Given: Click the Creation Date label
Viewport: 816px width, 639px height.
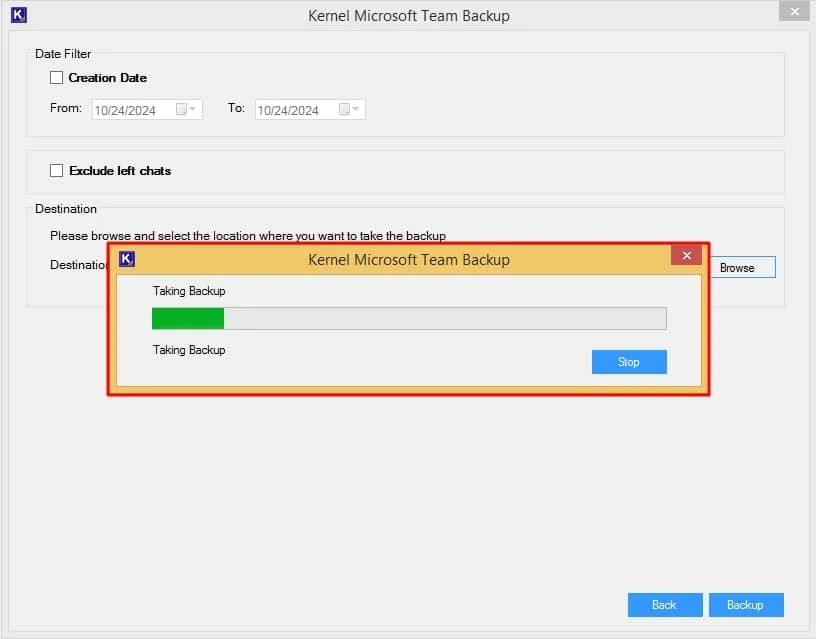Looking at the screenshot, I should pos(108,78).
